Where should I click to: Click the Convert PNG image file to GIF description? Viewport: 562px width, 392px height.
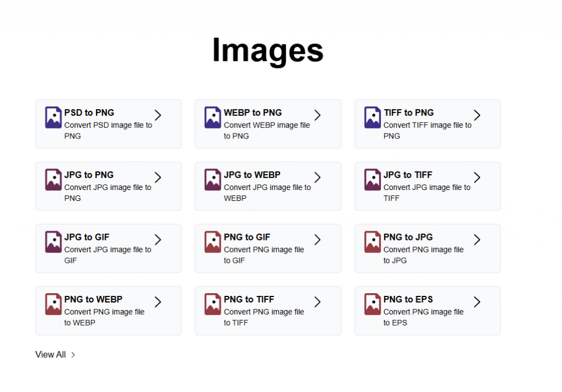tap(263, 255)
